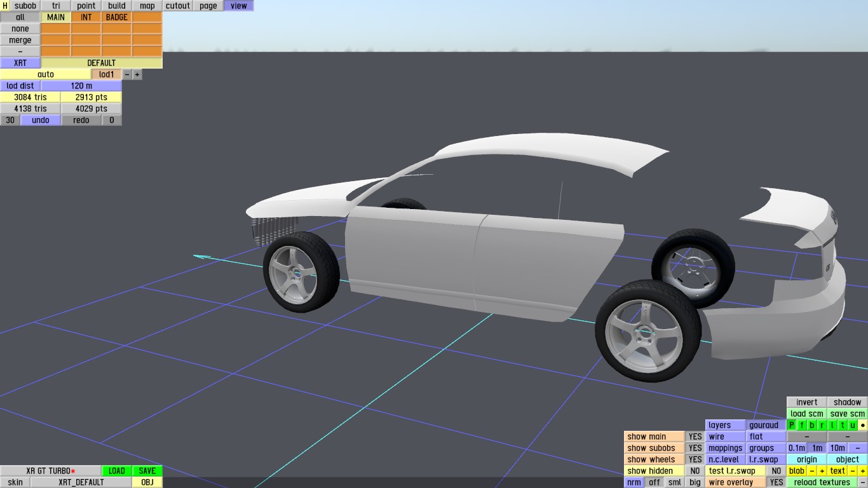Switch to the l left view

point(832,425)
